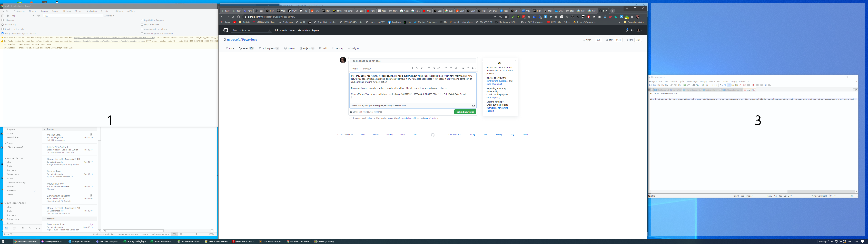Reference an issue or pull request icon
868x244 pixels.
[468, 68]
